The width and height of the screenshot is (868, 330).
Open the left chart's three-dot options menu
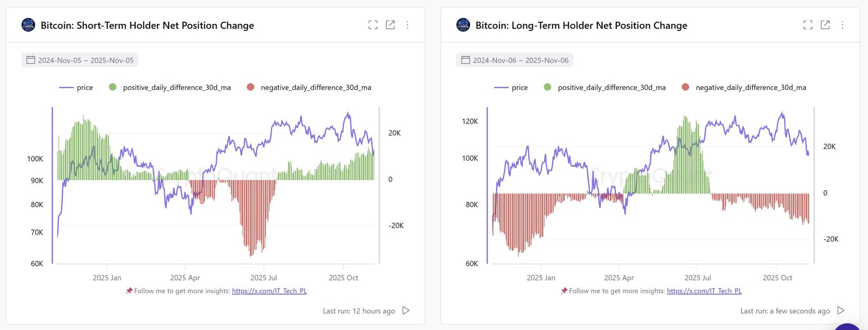coord(407,24)
